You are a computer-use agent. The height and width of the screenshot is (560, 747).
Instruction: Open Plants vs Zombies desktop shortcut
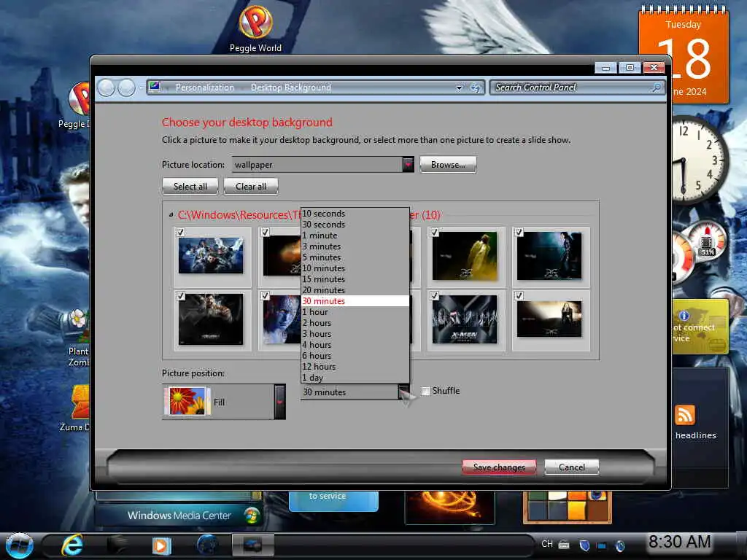(x=78, y=338)
